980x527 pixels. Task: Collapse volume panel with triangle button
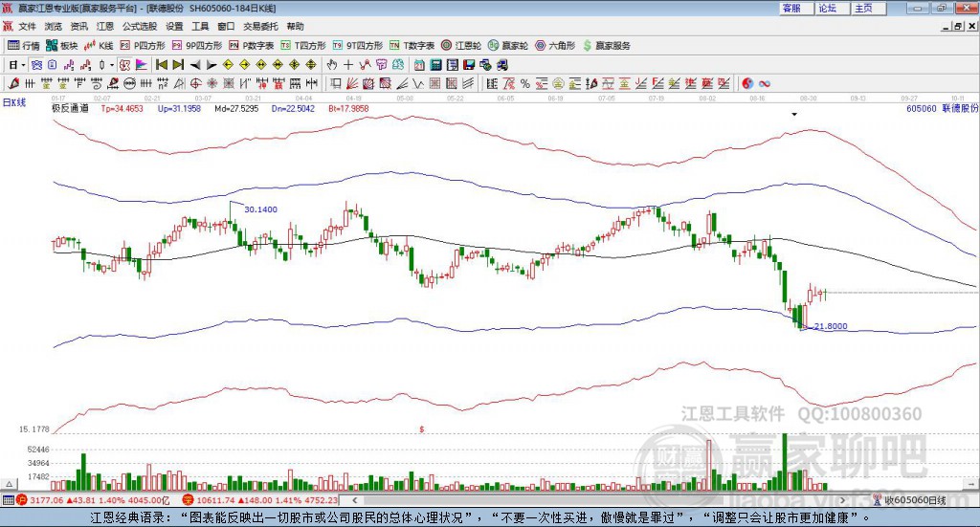pos(9,483)
